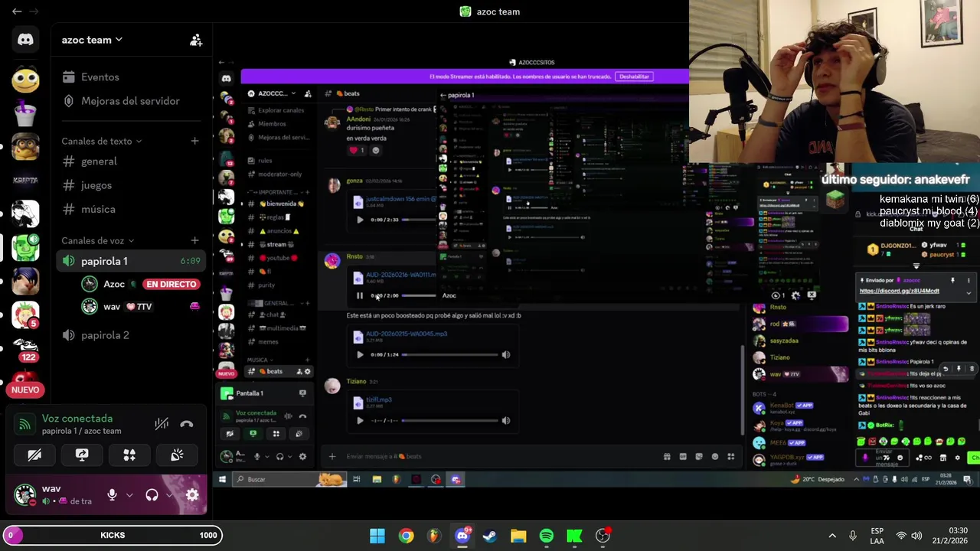The image size is (980, 551).
Task: Open Spotify from the taskbar
Action: pos(547,536)
